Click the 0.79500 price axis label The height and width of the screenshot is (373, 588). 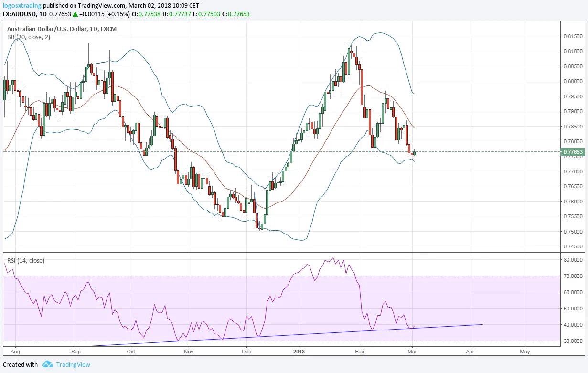click(573, 96)
